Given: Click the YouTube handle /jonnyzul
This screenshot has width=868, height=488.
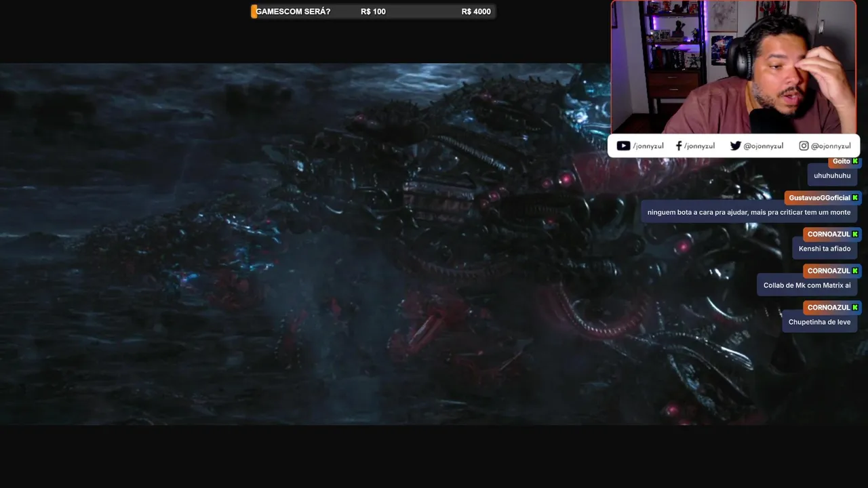Looking at the screenshot, I should pos(648,146).
